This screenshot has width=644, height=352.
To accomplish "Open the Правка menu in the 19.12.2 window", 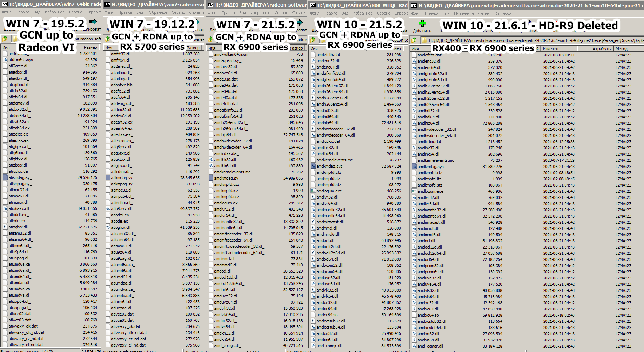I will 125,12.
